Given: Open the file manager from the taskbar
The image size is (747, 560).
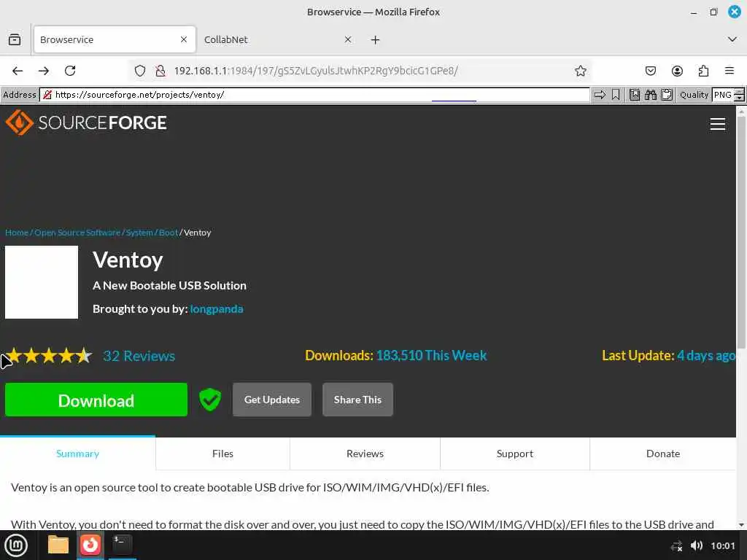Looking at the screenshot, I should 58,545.
